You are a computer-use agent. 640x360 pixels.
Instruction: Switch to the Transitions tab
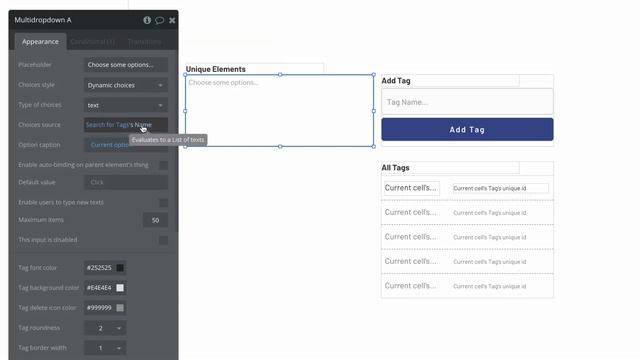pos(144,42)
